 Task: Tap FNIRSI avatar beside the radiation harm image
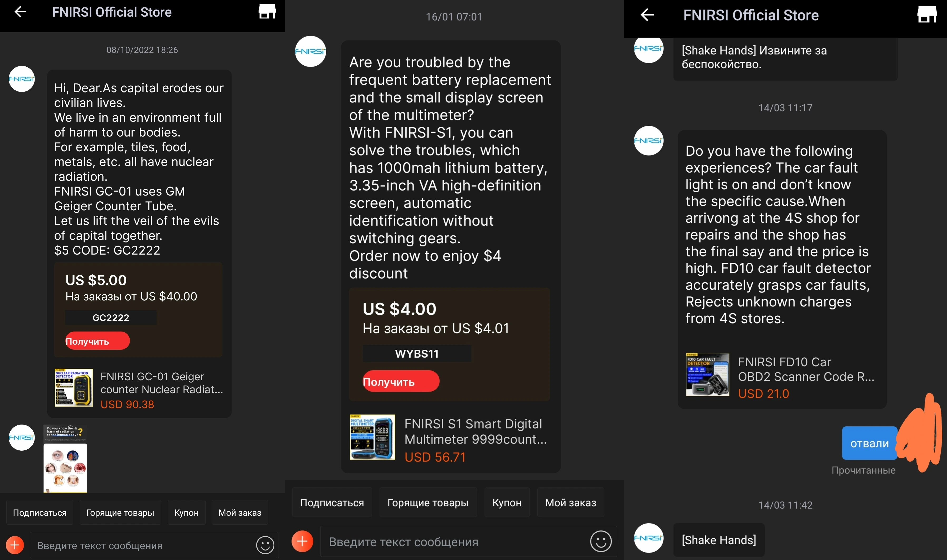22,437
